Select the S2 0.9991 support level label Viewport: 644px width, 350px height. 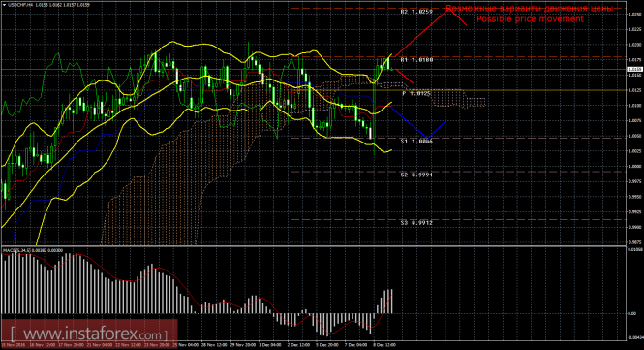pyautogui.click(x=416, y=175)
